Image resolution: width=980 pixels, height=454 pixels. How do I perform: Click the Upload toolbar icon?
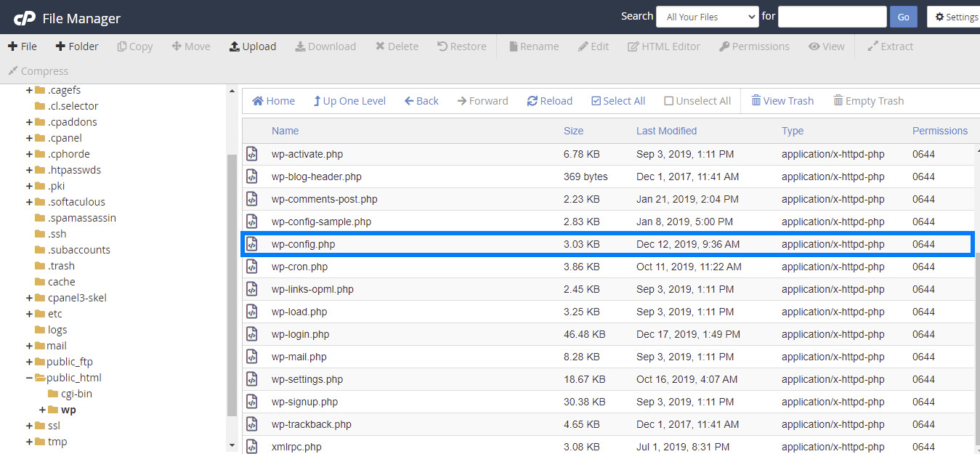(235, 46)
